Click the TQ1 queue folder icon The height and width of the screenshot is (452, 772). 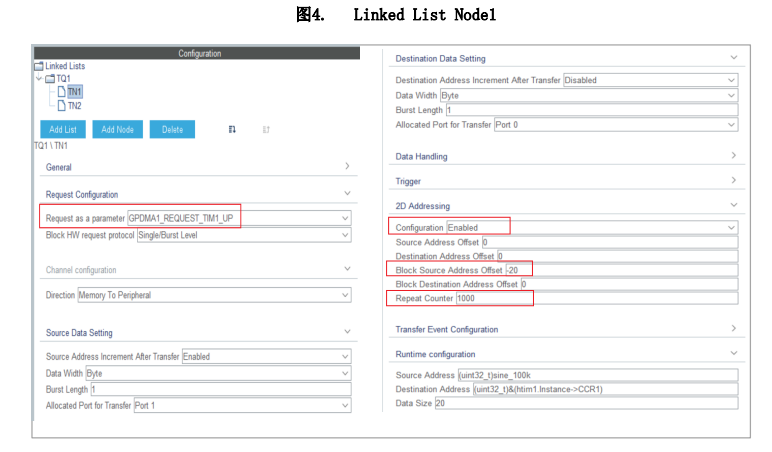pos(50,79)
